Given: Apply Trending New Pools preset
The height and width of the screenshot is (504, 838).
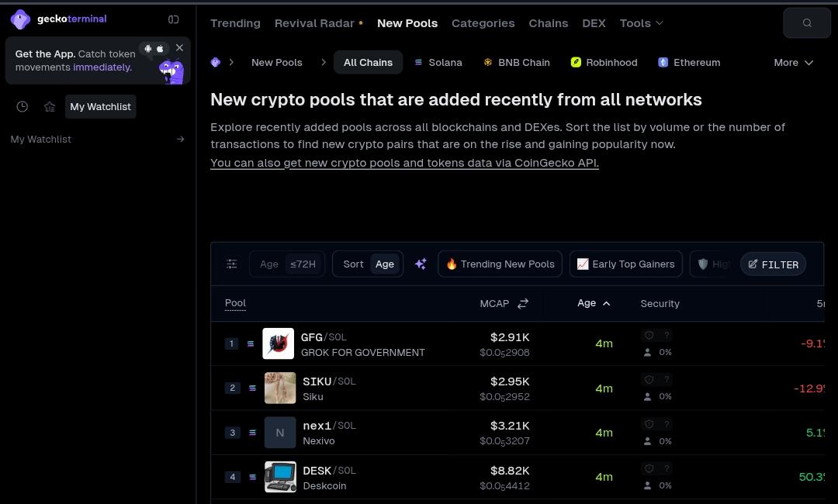Looking at the screenshot, I should 500,264.
